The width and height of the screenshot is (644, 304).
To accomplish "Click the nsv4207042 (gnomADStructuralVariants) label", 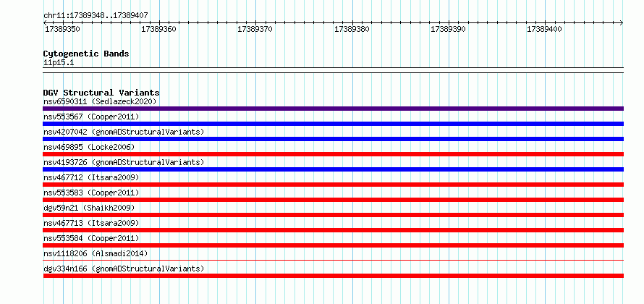I will pyautogui.click(x=124, y=132).
